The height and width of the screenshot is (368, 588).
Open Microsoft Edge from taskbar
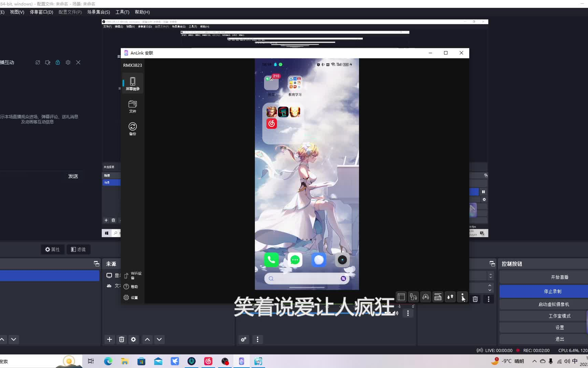[108, 361]
